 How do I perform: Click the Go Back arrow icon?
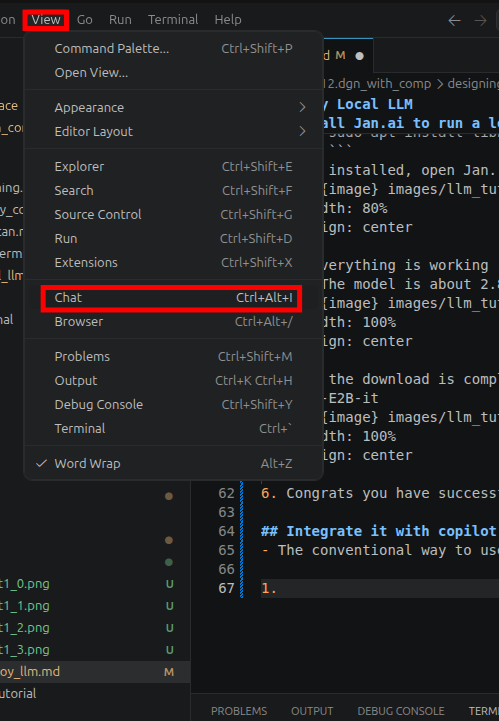[454, 20]
